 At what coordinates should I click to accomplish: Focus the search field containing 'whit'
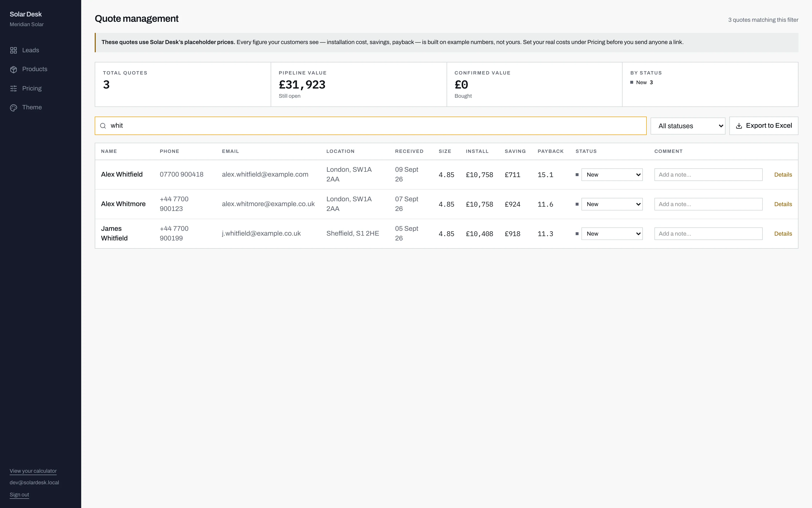pyautogui.click(x=370, y=126)
